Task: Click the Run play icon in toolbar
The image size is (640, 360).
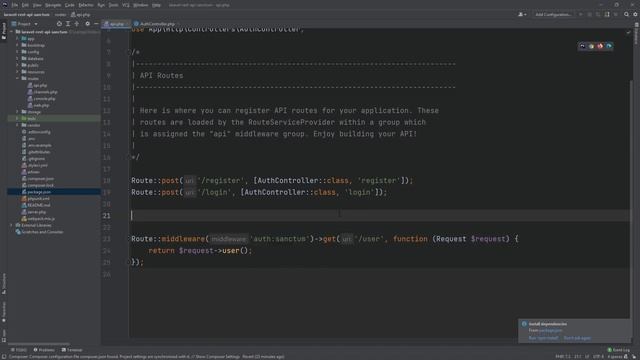Action: 581,14
